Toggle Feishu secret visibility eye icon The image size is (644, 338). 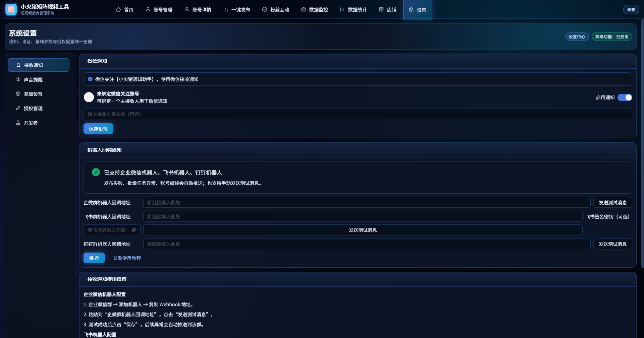(x=134, y=230)
